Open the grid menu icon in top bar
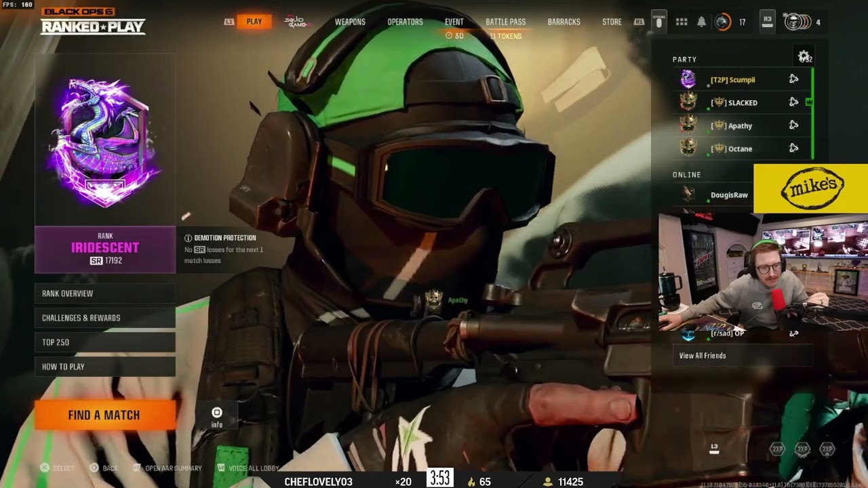Viewport: 868px width, 488px height. click(x=682, y=22)
